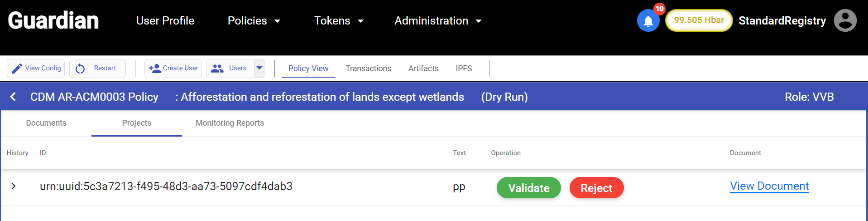Expand the history row for the project
The image size is (868, 221).
(x=14, y=186)
